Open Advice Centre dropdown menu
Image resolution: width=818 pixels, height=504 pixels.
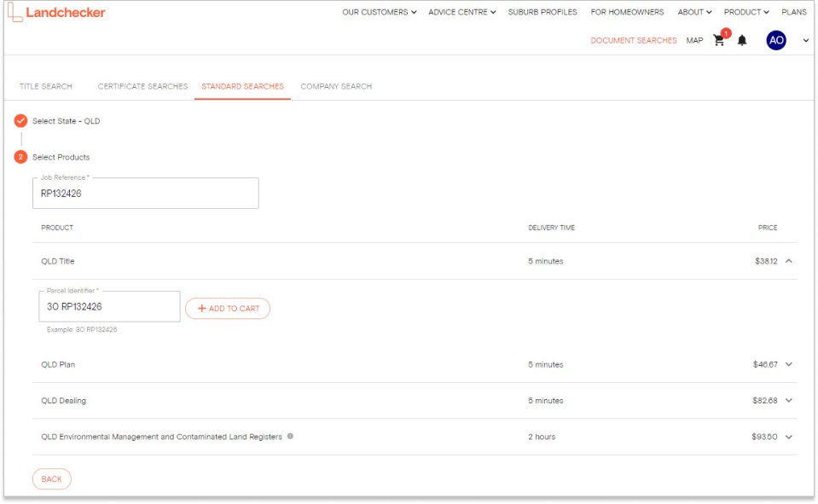[x=461, y=12]
